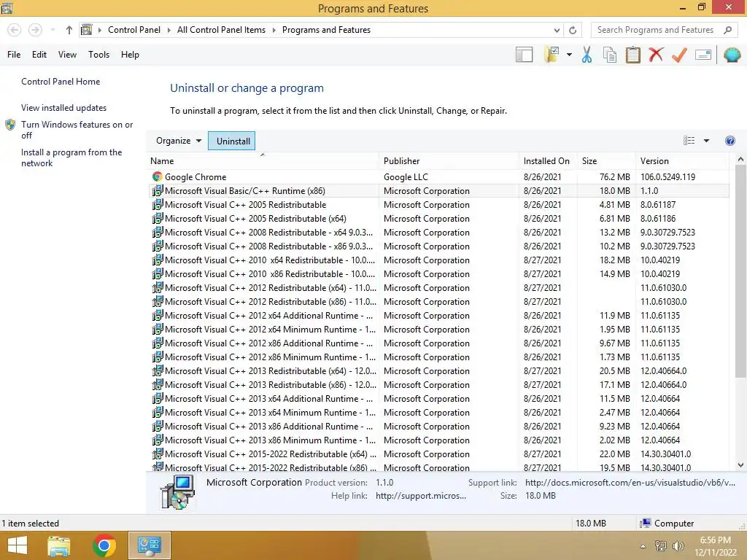Open the Help menu
747x560 pixels.
(130, 55)
